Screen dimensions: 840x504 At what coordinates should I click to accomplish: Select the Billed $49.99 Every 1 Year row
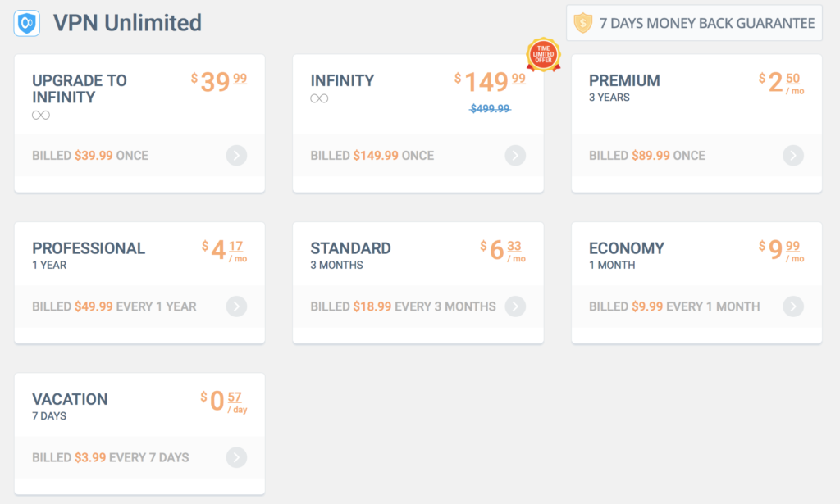[x=139, y=306]
